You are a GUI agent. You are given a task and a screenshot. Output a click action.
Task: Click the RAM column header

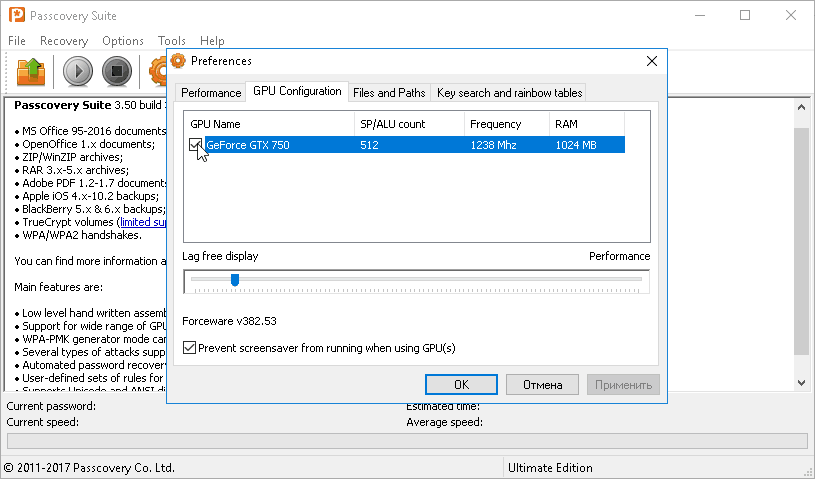point(587,124)
